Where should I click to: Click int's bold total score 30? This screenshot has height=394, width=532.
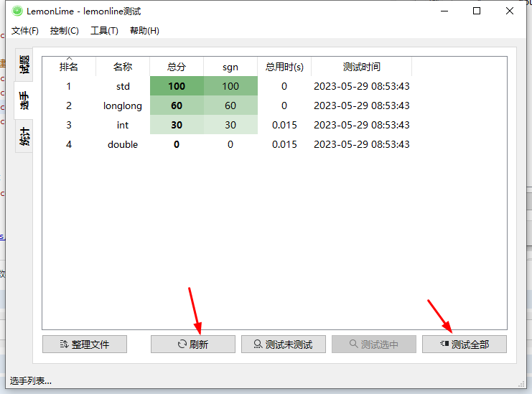click(177, 125)
